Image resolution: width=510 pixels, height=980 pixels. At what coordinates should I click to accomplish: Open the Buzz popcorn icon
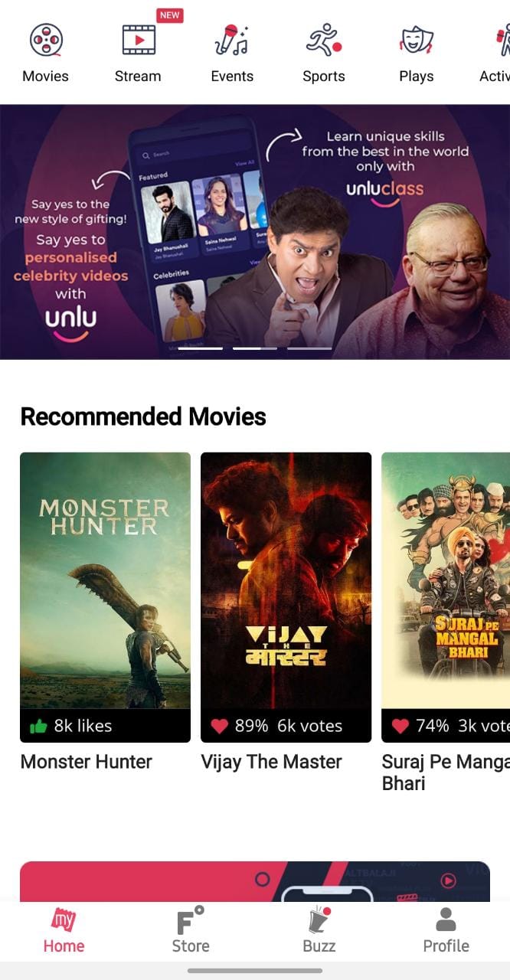pyautogui.click(x=319, y=920)
